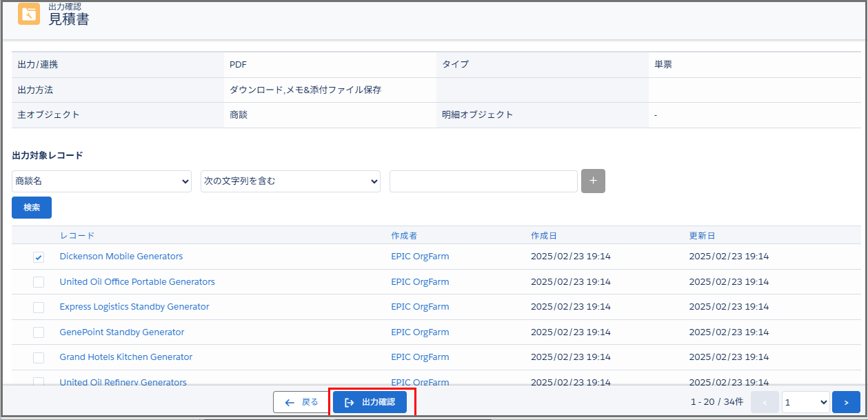Check the United Oil Office Portable Generators checkbox

coord(39,282)
